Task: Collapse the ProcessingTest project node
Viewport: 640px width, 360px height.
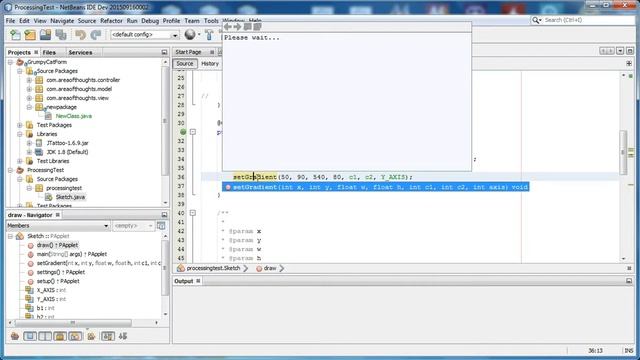Action: point(11,170)
